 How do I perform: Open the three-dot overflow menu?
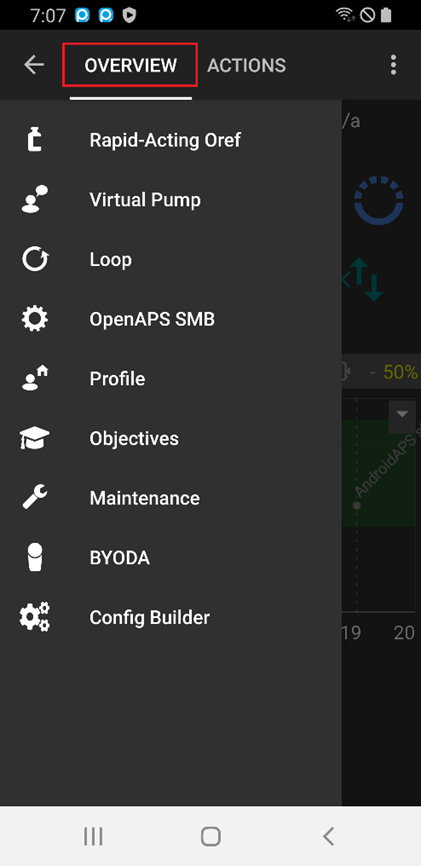tap(393, 65)
